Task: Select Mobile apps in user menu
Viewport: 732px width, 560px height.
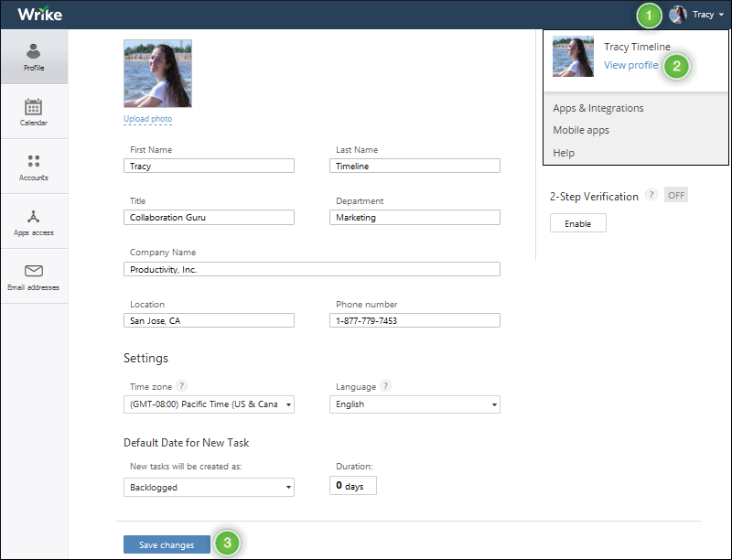Action: (x=581, y=130)
